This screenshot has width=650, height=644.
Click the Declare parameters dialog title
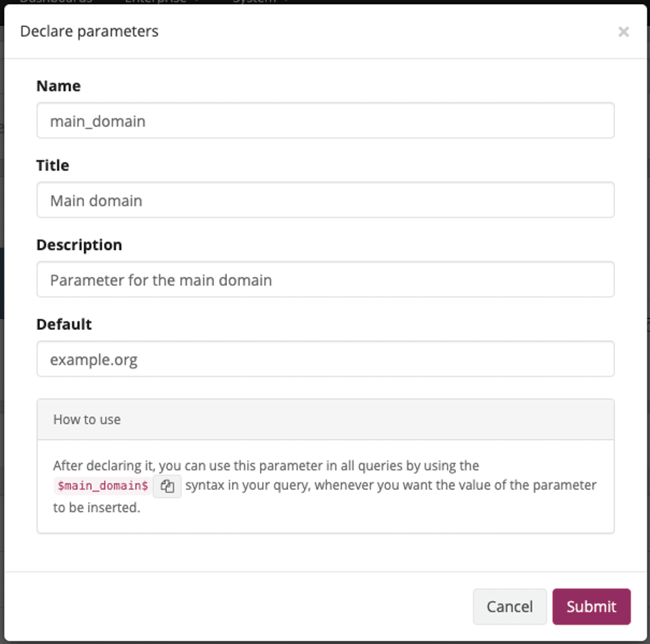pos(88,32)
